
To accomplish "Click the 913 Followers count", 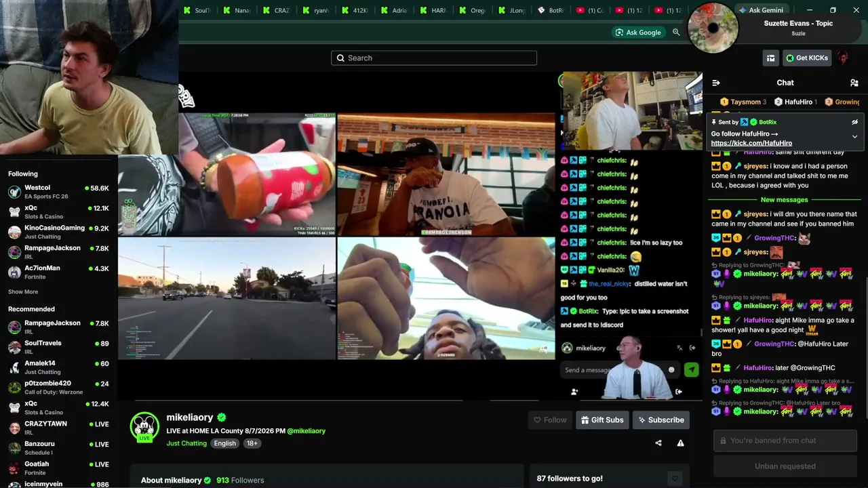I will click(x=240, y=481).
